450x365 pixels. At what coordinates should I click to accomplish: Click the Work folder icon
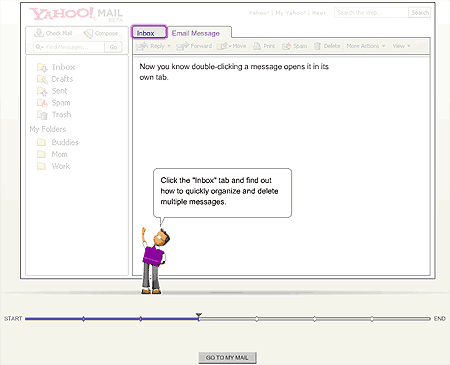41,166
